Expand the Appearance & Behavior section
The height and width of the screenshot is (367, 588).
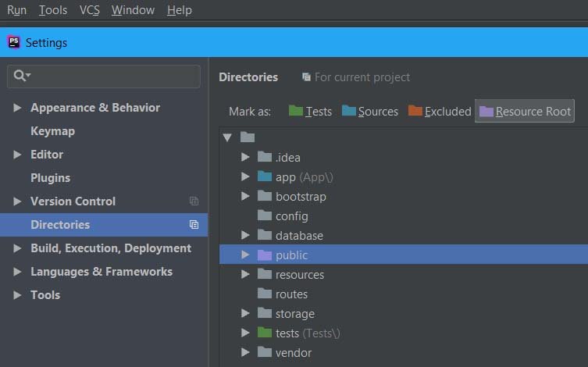(x=17, y=108)
